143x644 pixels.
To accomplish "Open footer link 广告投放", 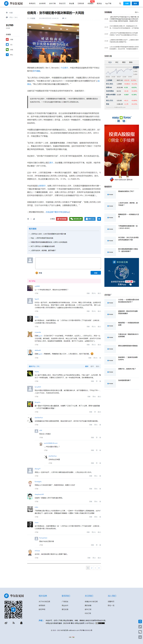I will pyautogui.click(x=65, y=601).
